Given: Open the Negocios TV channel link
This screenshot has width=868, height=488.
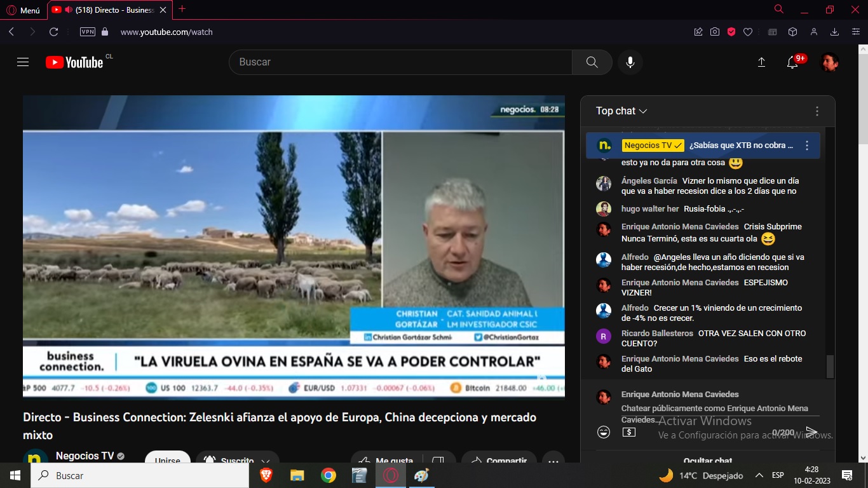Looking at the screenshot, I should pyautogui.click(x=85, y=456).
